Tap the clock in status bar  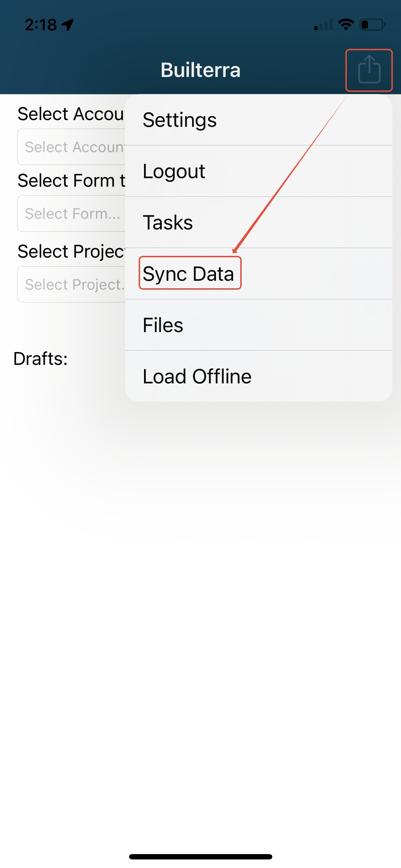point(41,25)
